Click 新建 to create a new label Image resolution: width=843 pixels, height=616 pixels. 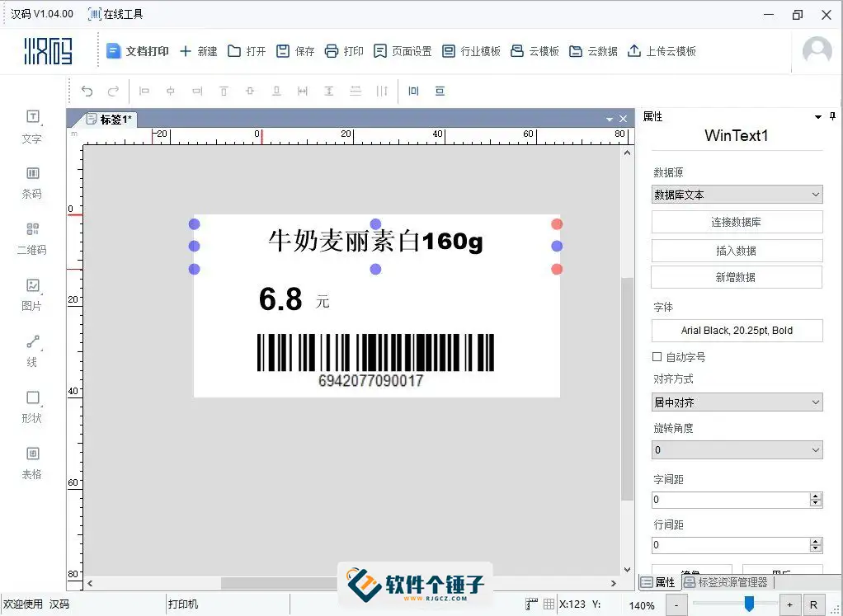[199, 51]
